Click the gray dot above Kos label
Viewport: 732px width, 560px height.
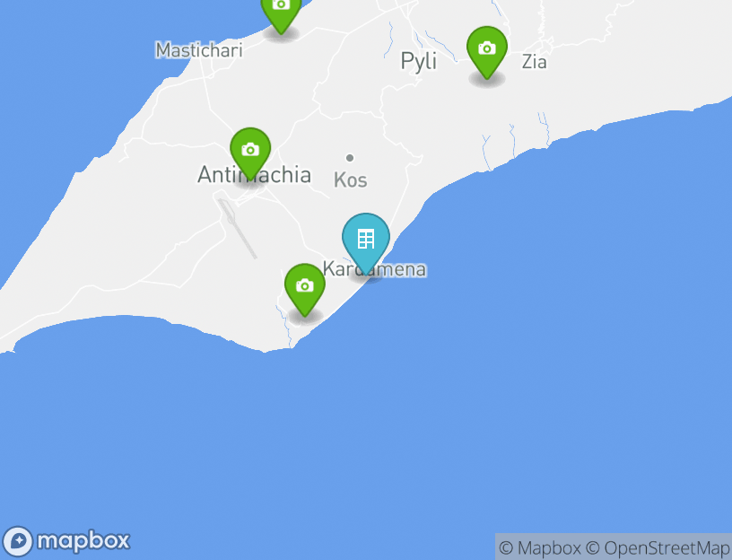[x=350, y=158]
